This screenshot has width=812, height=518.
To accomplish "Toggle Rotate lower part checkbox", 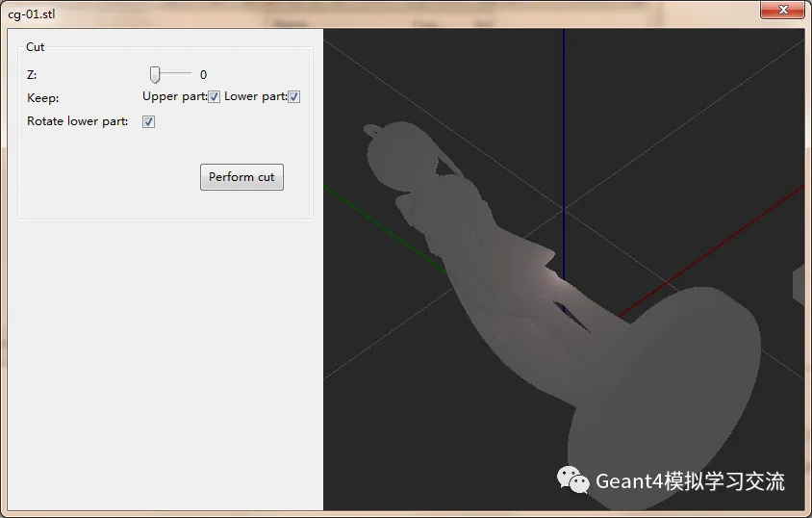I will click(148, 121).
